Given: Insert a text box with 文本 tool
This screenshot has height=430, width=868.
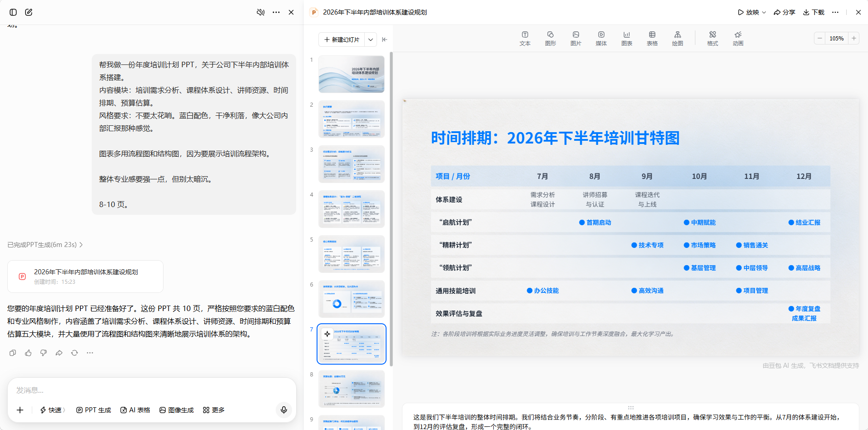Looking at the screenshot, I should point(525,39).
